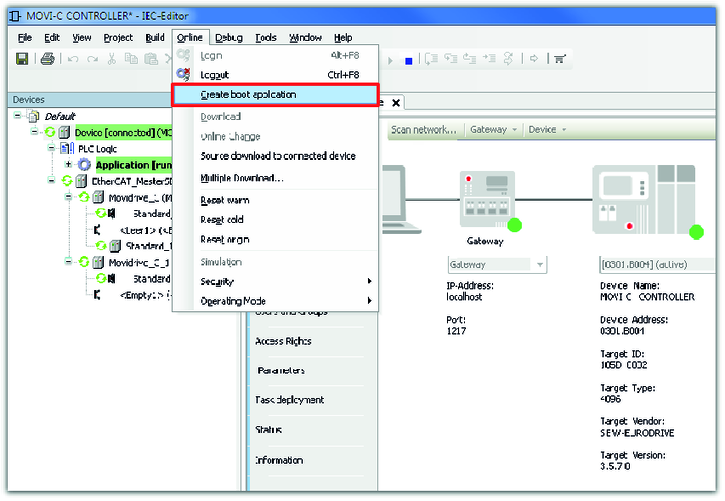
Task: Click the Logout icon in Online menu
Action: click(x=182, y=74)
